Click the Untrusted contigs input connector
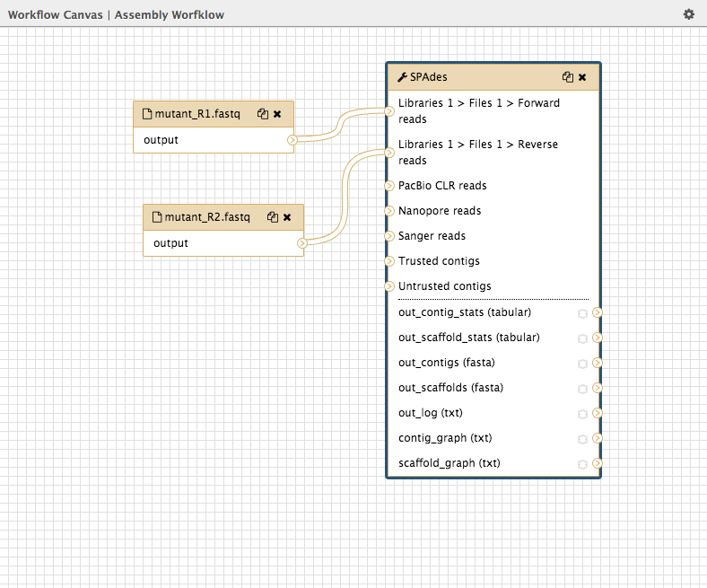This screenshot has width=707, height=588. coord(389,286)
